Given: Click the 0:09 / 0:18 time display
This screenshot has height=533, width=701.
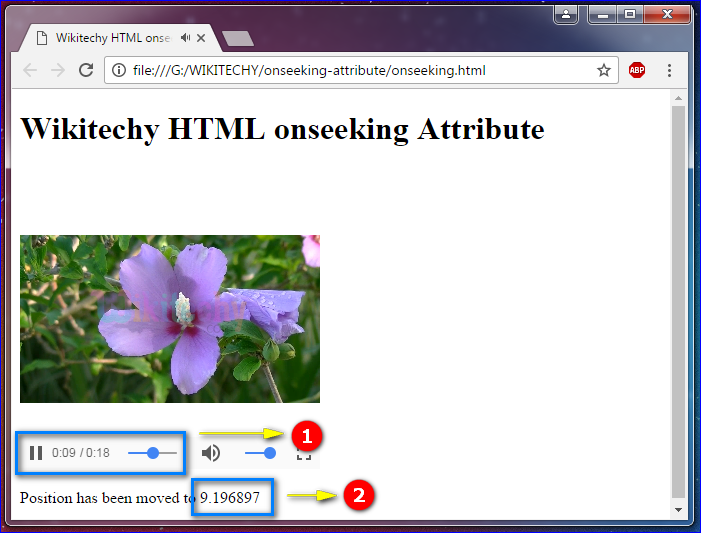Looking at the screenshot, I should coord(80,453).
